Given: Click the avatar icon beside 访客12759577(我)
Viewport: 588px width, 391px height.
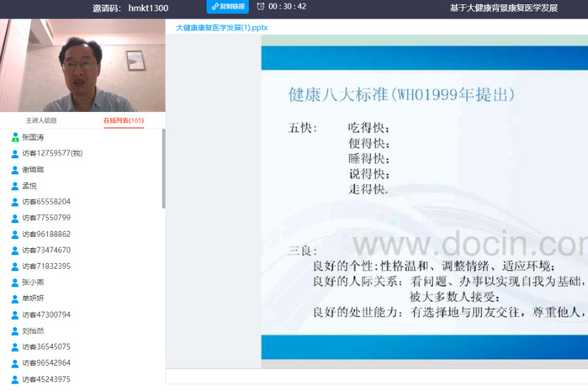Looking at the screenshot, I should 14,153.
